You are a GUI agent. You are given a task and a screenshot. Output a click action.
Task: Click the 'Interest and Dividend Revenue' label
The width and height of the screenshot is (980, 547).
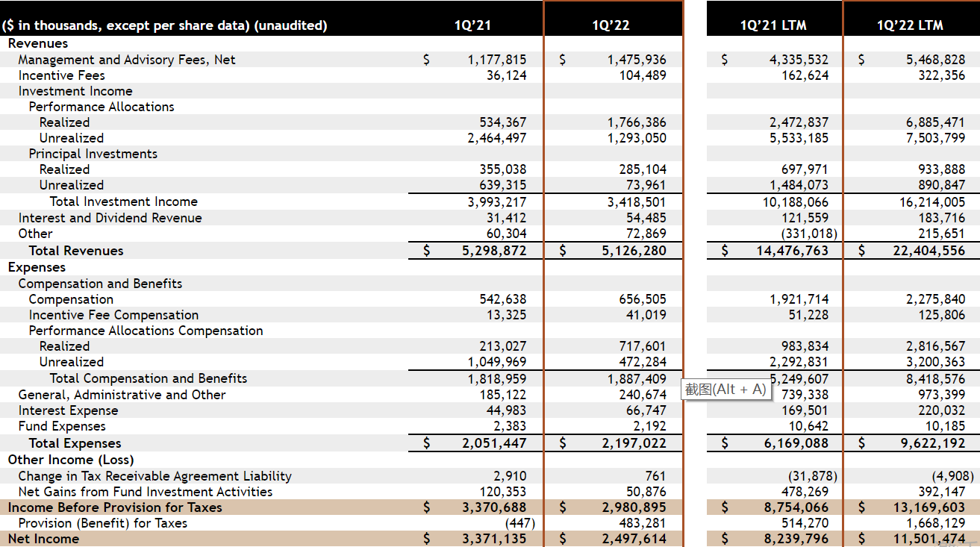click(110, 218)
